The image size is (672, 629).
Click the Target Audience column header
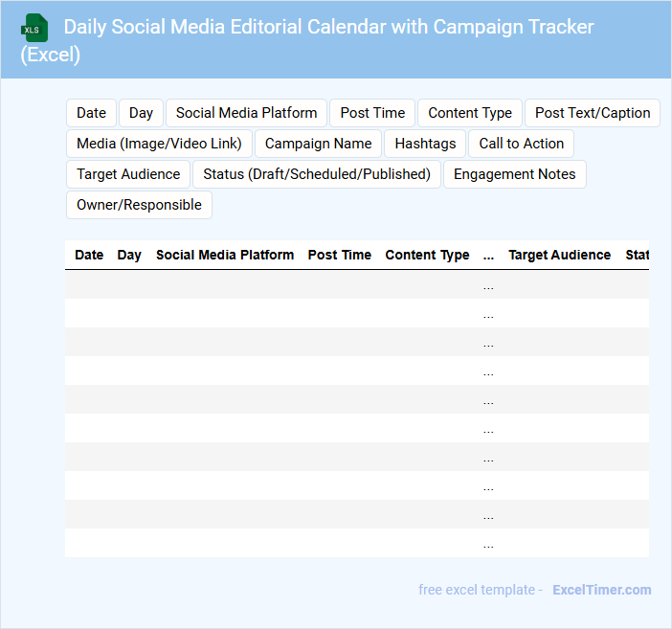pos(559,255)
